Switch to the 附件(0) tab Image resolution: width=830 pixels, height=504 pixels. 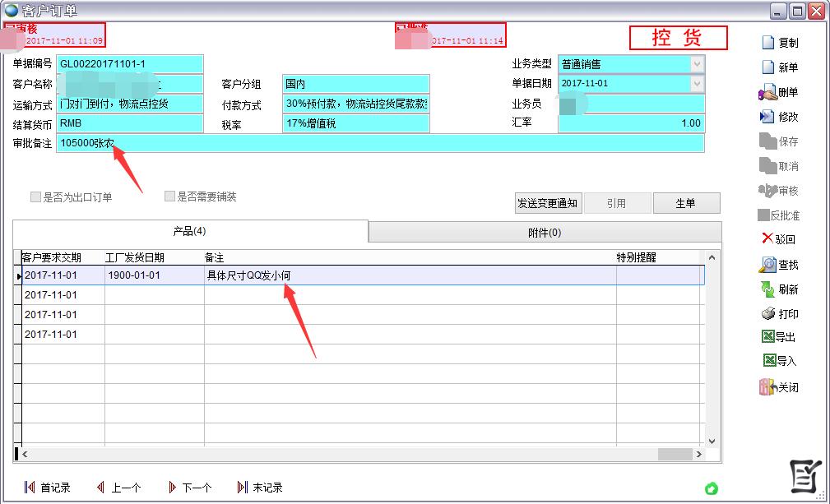coord(544,233)
